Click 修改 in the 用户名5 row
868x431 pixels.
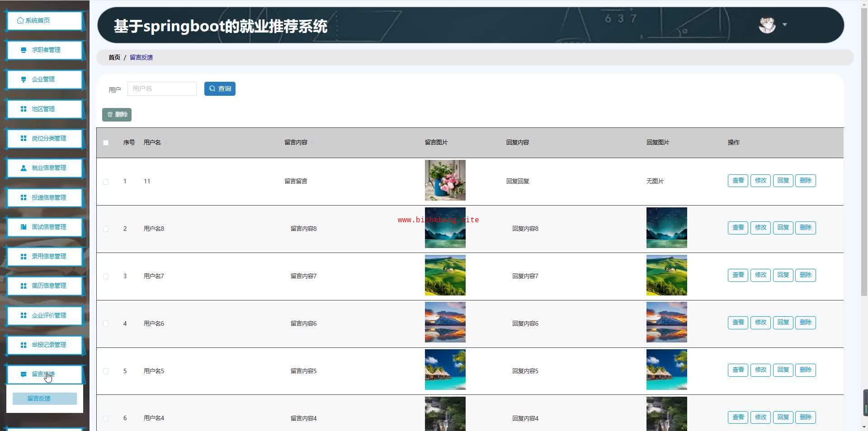760,370
